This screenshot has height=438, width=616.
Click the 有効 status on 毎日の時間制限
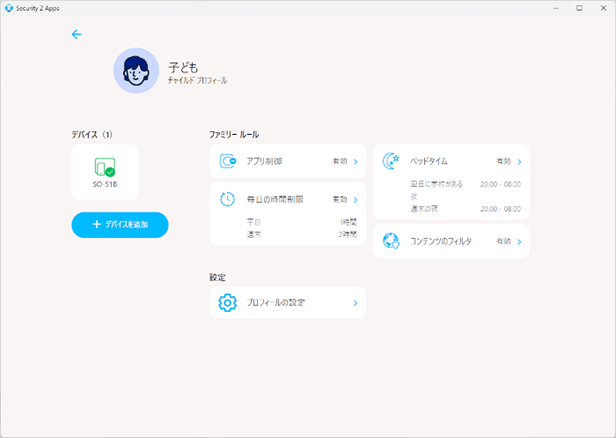[340, 200]
